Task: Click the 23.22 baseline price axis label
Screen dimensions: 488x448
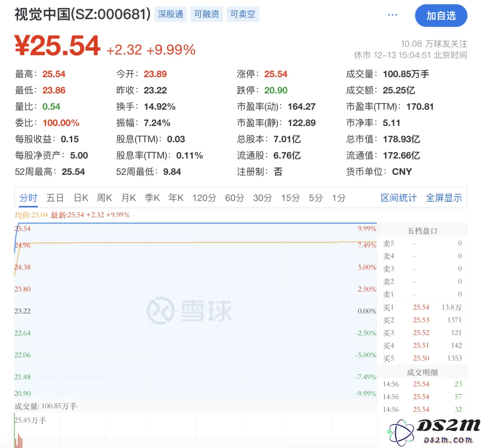Action: pyautogui.click(x=23, y=311)
